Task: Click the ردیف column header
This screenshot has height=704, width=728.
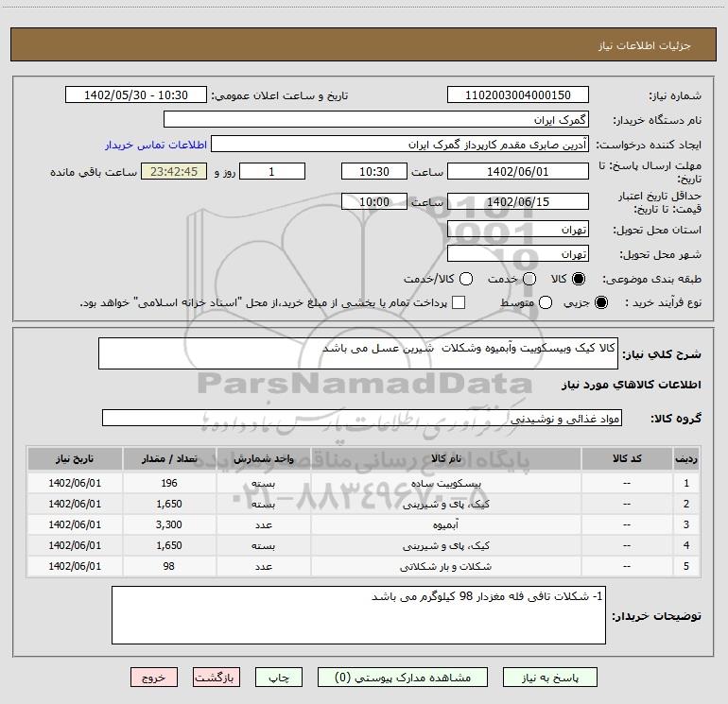Action: (686, 458)
